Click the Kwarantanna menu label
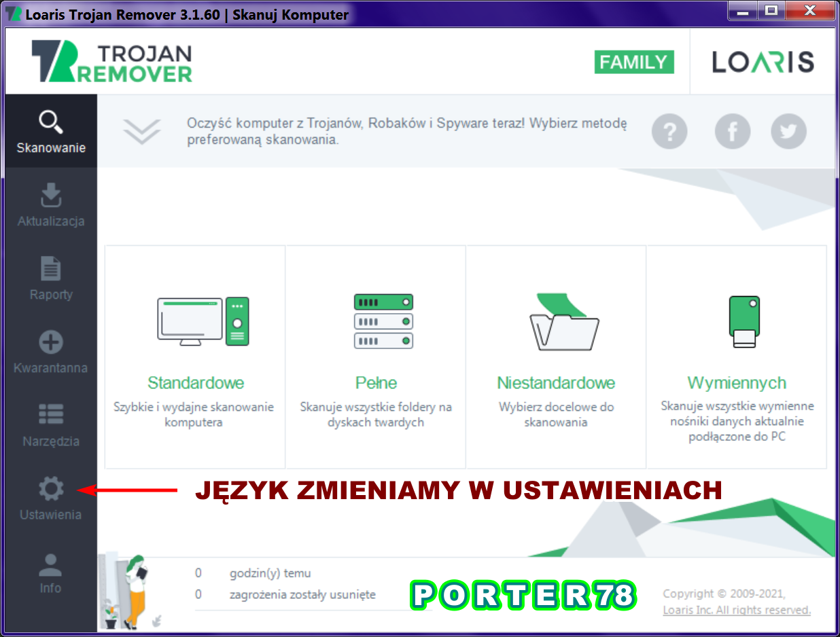This screenshot has height=637, width=840. pos(51,368)
